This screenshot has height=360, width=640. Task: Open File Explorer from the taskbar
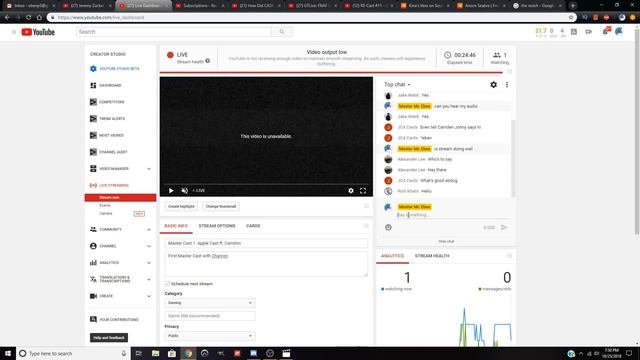156,353
